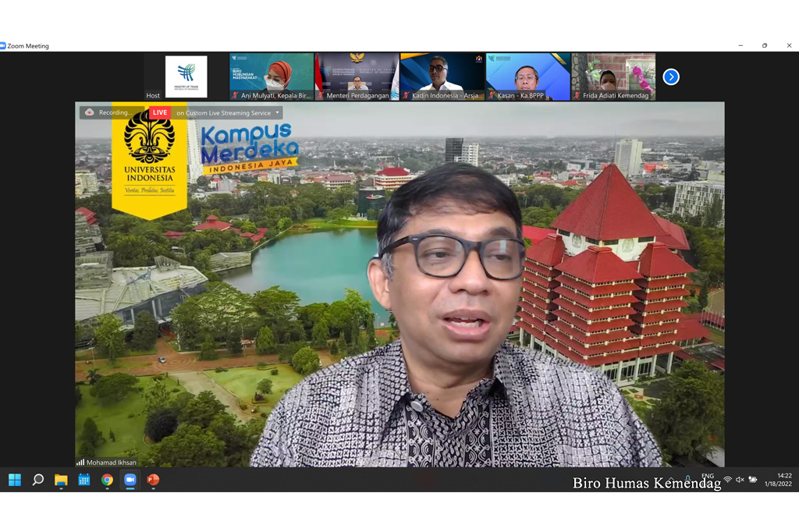Viewport: 799px width, 532px height.
Task: Open taskbar Search magnifier
Action: point(37,480)
